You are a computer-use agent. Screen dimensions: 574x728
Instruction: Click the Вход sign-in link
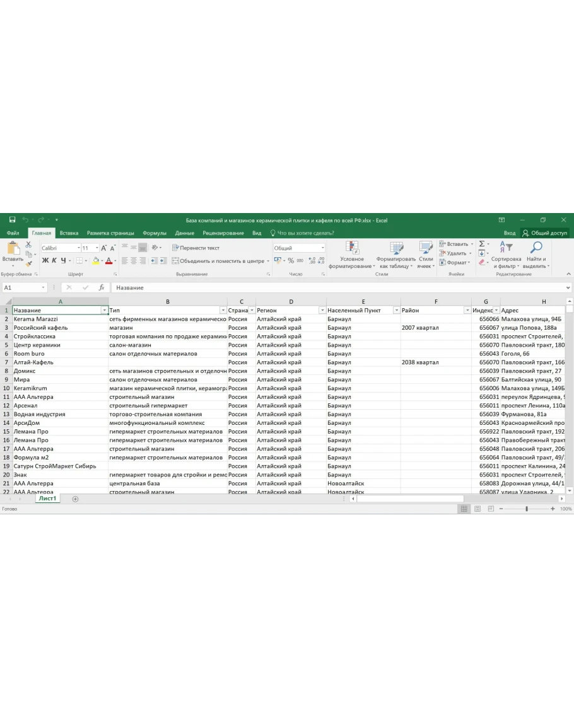510,233
